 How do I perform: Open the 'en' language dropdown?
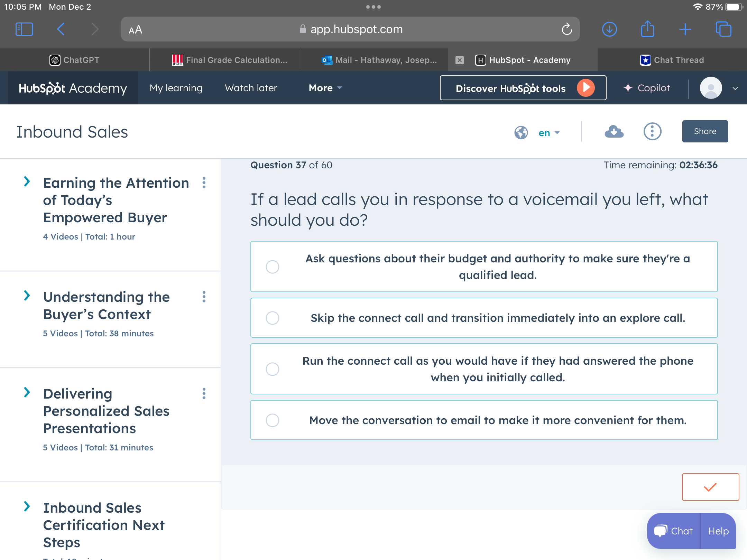[549, 133]
